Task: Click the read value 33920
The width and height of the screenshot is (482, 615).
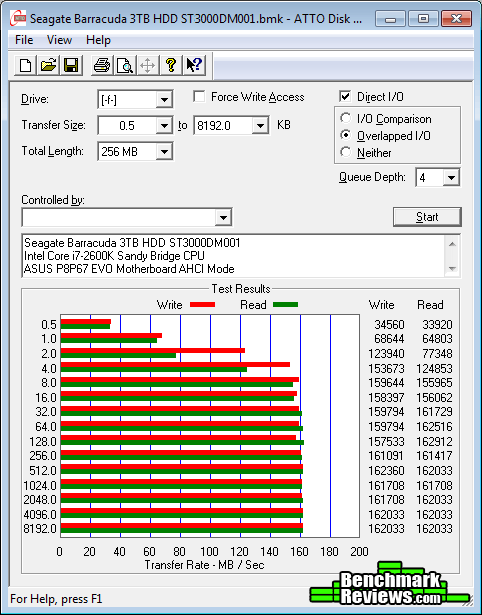Action: [x=437, y=325]
